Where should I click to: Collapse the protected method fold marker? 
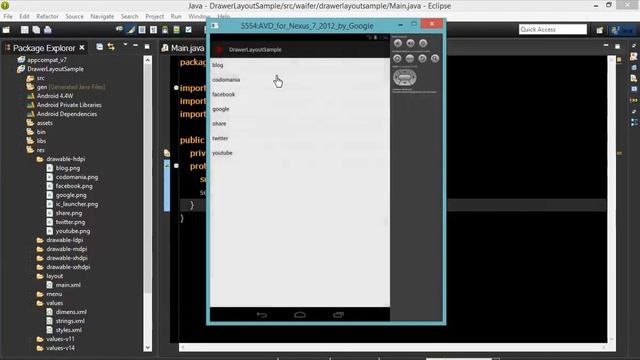(176, 166)
